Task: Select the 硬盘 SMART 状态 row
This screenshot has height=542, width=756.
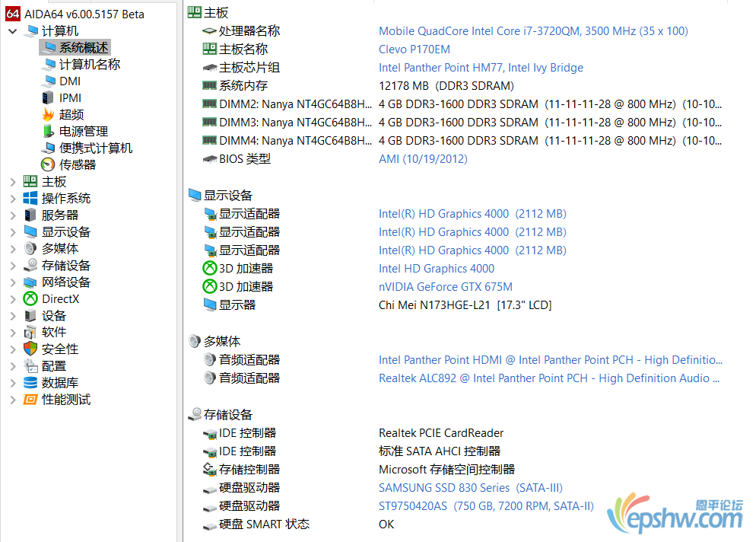Action: [298, 524]
